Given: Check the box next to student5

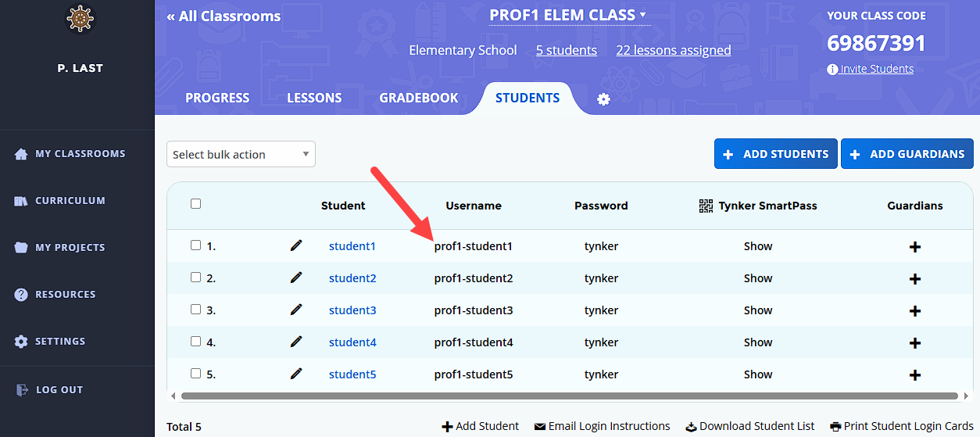Looking at the screenshot, I should pyautogui.click(x=195, y=374).
